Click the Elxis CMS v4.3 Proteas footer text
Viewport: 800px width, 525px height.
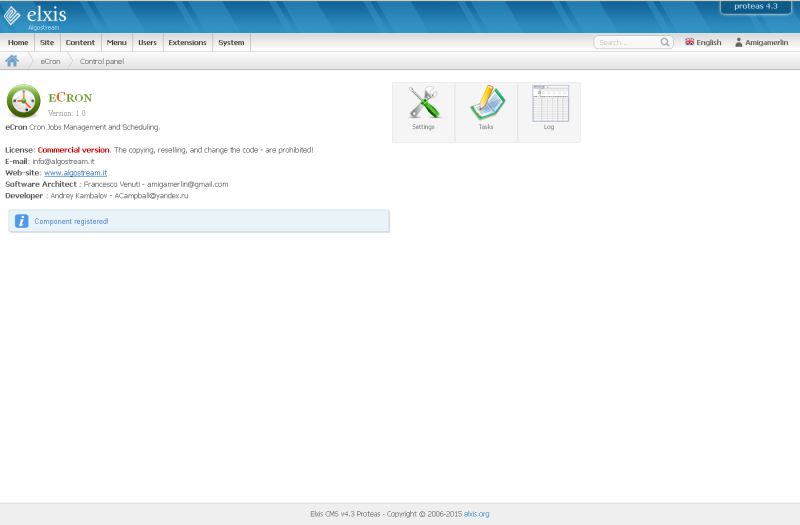pyautogui.click(x=345, y=514)
